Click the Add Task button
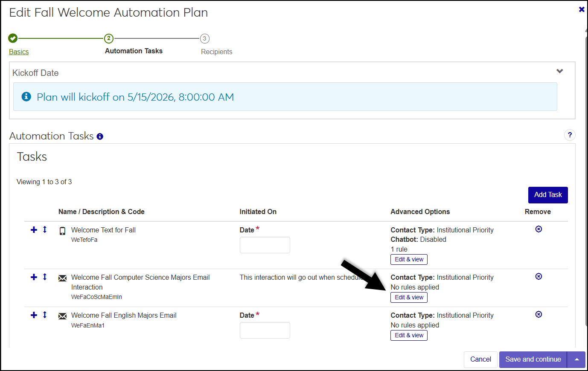588x371 pixels. click(548, 195)
